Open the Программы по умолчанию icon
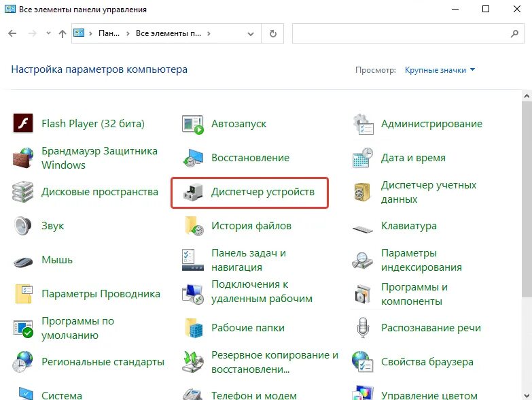532x400 pixels. click(x=23, y=329)
